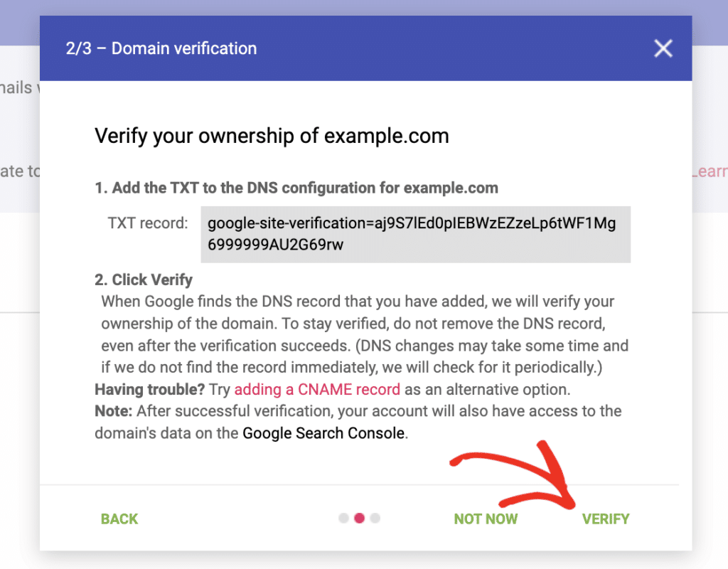The height and width of the screenshot is (569, 728).
Task: Open the "adding a CNAME record" link
Action: [x=317, y=389]
